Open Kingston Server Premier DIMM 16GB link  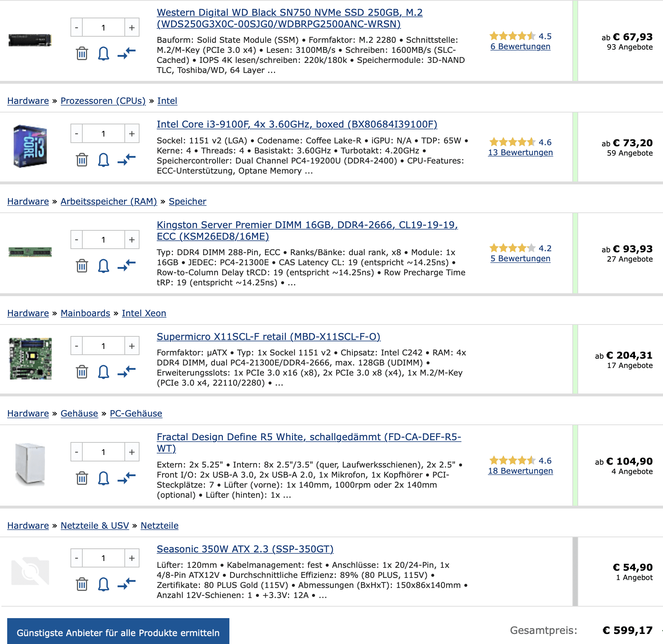[307, 230]
